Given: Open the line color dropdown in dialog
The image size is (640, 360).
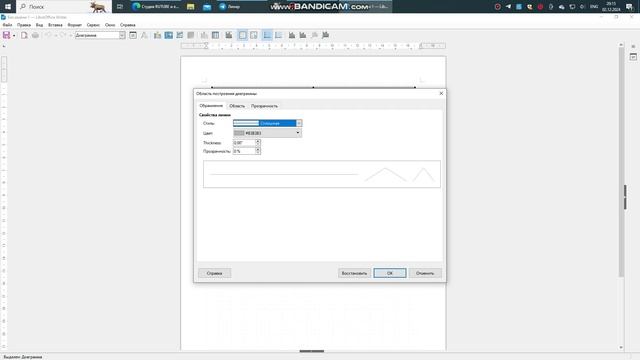Looking at the screenshot, I should pos(267,133).
